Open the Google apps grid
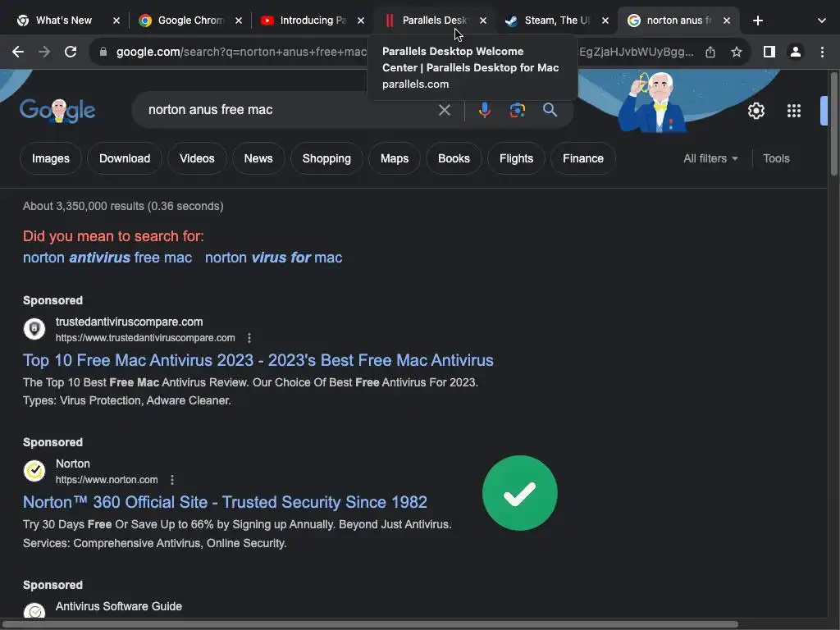Viewport: 840px width, 630px height. click(x=794, y=111)
